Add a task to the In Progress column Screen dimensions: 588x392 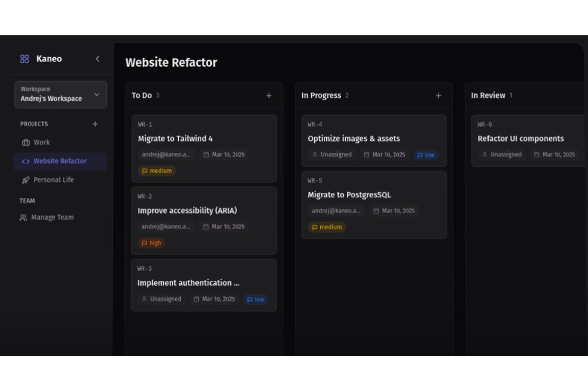tap(439, 96)
